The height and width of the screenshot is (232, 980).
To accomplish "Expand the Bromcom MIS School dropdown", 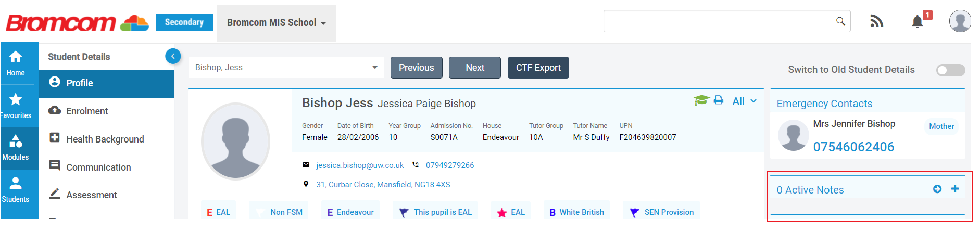I will (277, 23).
